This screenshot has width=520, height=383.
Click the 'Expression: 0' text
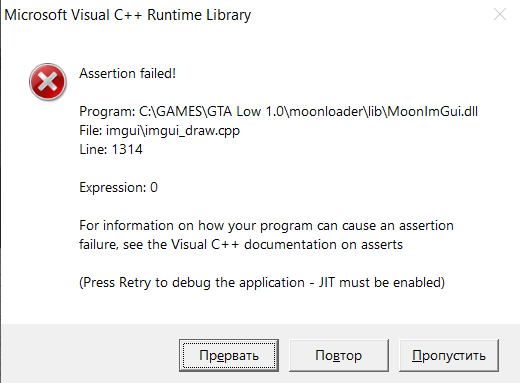tap(118, 187)
